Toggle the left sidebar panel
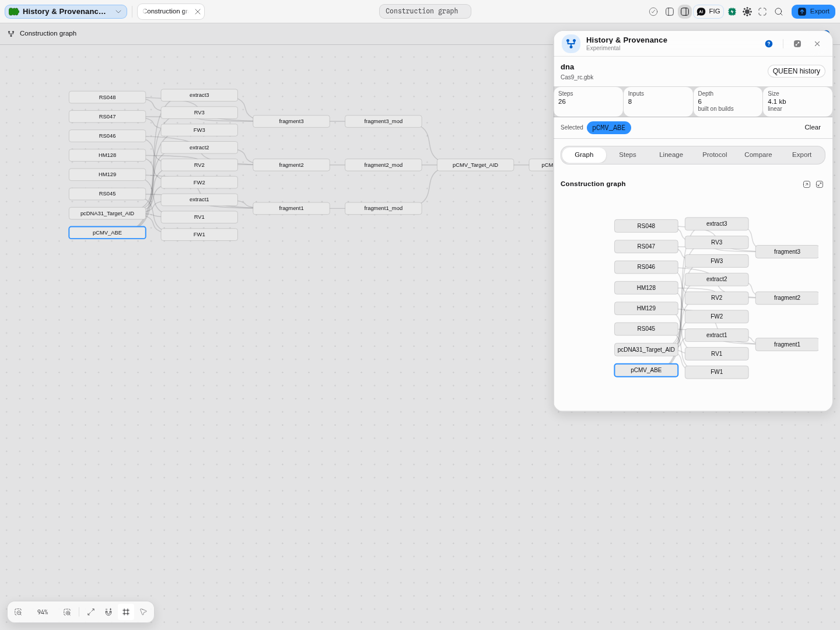This screenshot has height=630, width=840. (670, 12)
